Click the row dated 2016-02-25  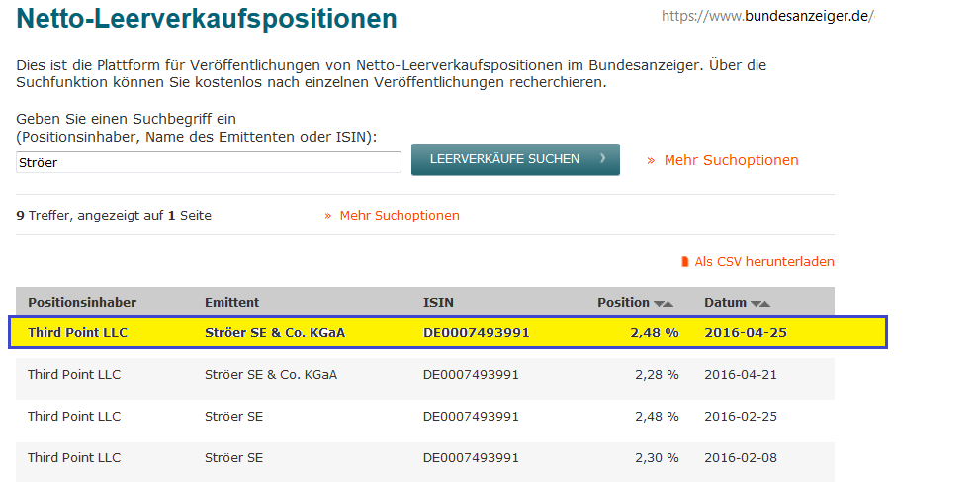(x=424, y=417)
